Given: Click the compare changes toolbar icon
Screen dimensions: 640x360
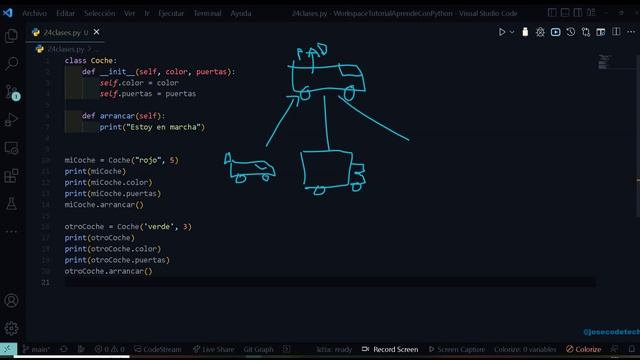Looking at the screenshot, I should pyautogui.click(x=586, y=32).
